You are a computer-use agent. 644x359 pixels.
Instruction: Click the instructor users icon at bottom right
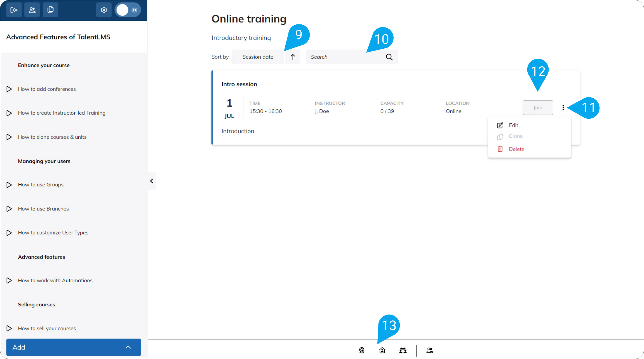coord(430,350)
